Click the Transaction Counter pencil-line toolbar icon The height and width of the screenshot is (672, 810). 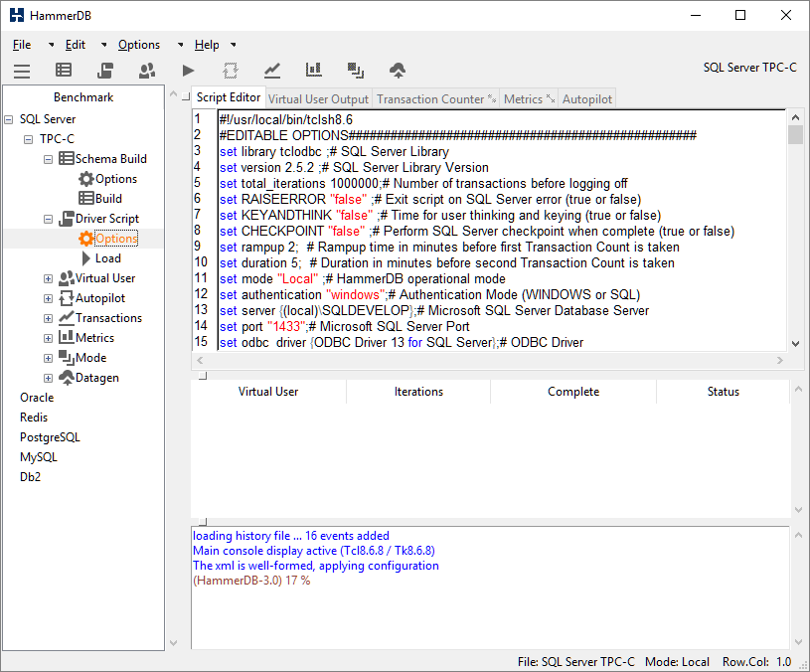pos(272,71)
